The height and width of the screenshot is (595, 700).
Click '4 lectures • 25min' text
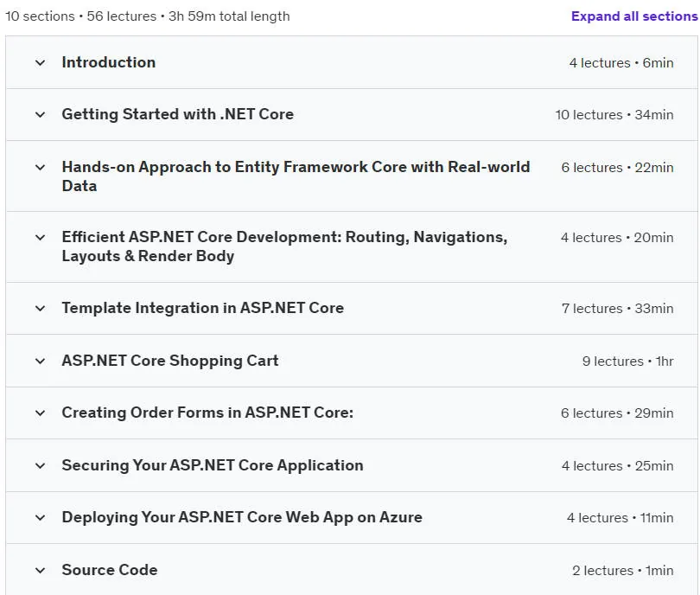coord(618,466)
